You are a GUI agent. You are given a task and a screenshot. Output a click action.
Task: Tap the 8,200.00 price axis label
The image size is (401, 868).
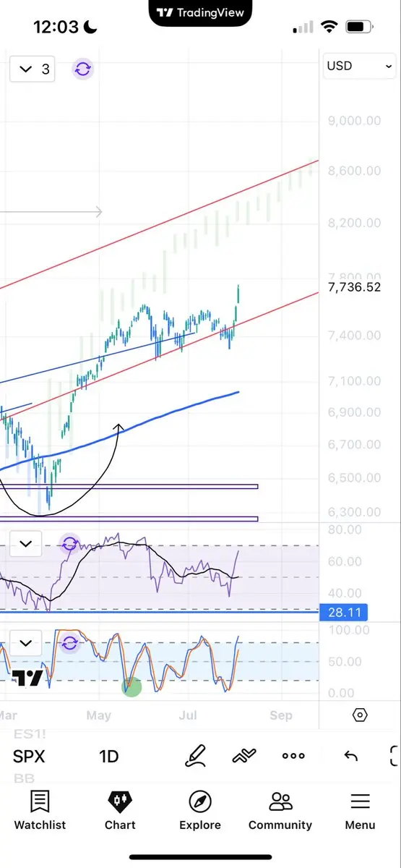354,223
